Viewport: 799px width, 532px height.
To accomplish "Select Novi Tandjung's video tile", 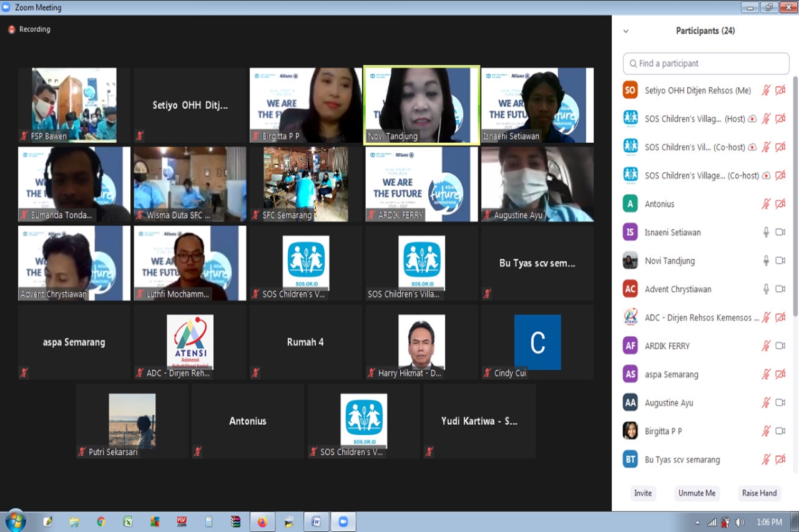I will [x=421, y=105].
